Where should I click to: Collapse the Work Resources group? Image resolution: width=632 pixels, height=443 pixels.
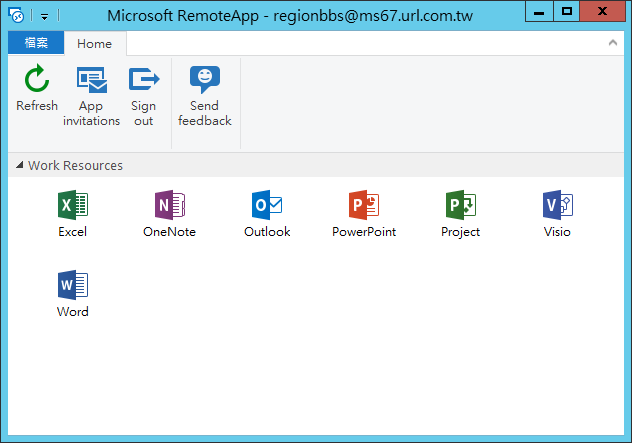19,164
